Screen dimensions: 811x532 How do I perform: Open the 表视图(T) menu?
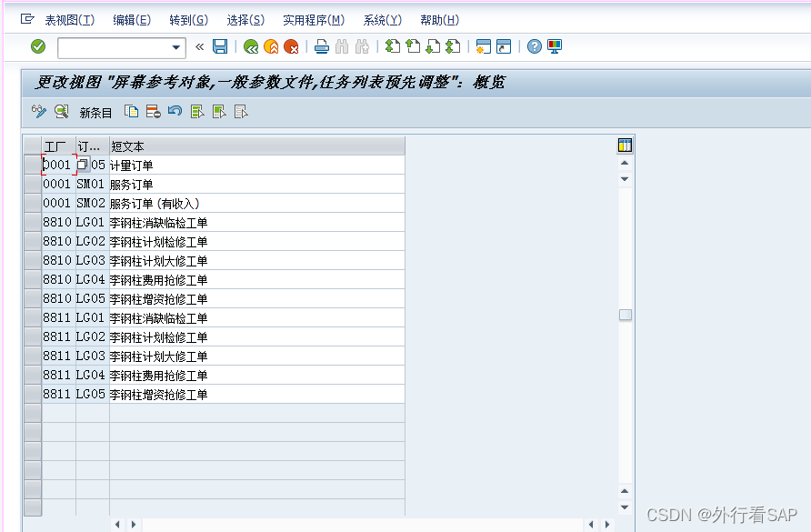point(70,20)
